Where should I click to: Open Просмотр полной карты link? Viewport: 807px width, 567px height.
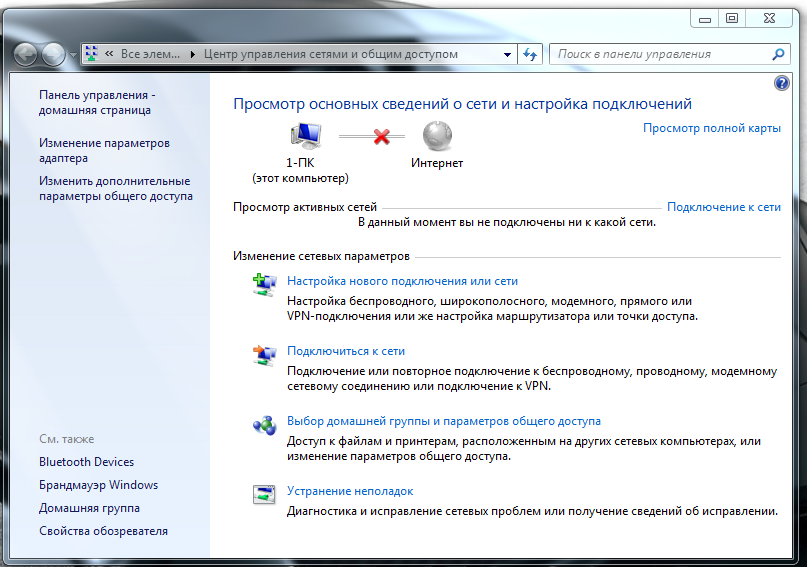pos(711,128)
